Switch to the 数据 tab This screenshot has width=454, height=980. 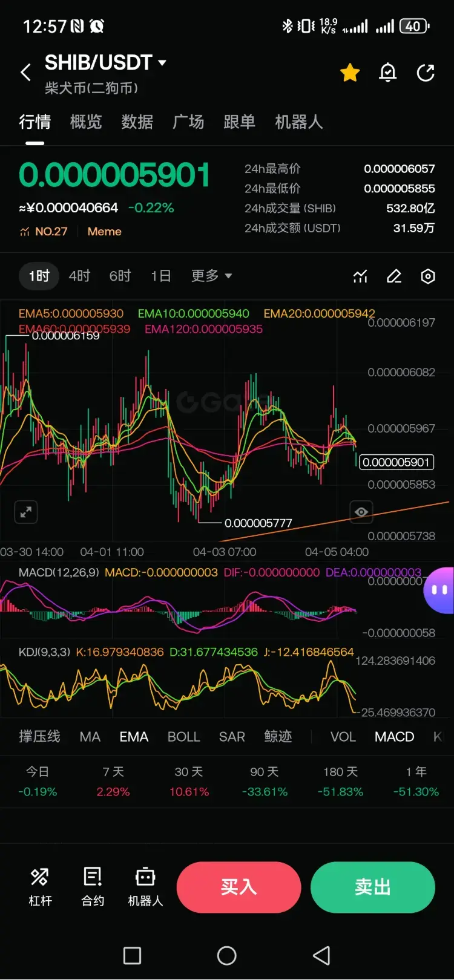click(x=137, y=122)
